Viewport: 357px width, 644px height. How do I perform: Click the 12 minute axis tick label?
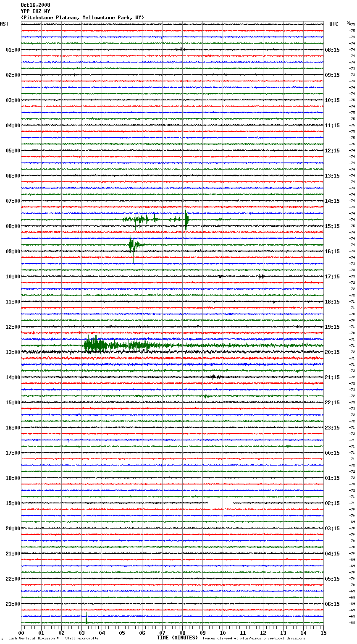[x=263, y=633]
